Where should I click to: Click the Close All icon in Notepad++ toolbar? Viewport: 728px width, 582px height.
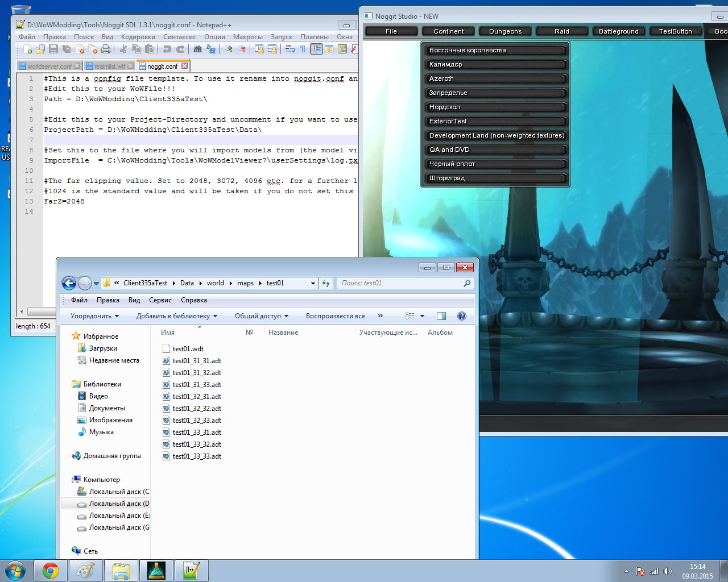point(93,49)
